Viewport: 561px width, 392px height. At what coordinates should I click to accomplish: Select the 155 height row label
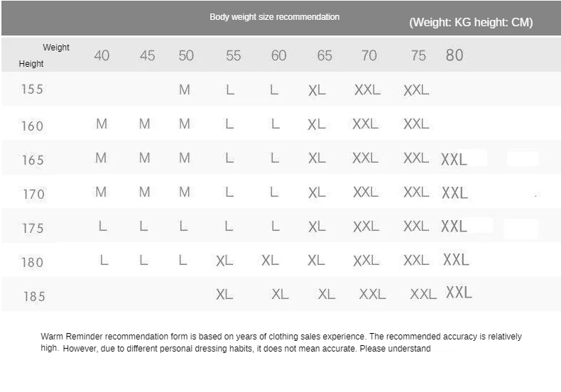click(x=32, y=89)
